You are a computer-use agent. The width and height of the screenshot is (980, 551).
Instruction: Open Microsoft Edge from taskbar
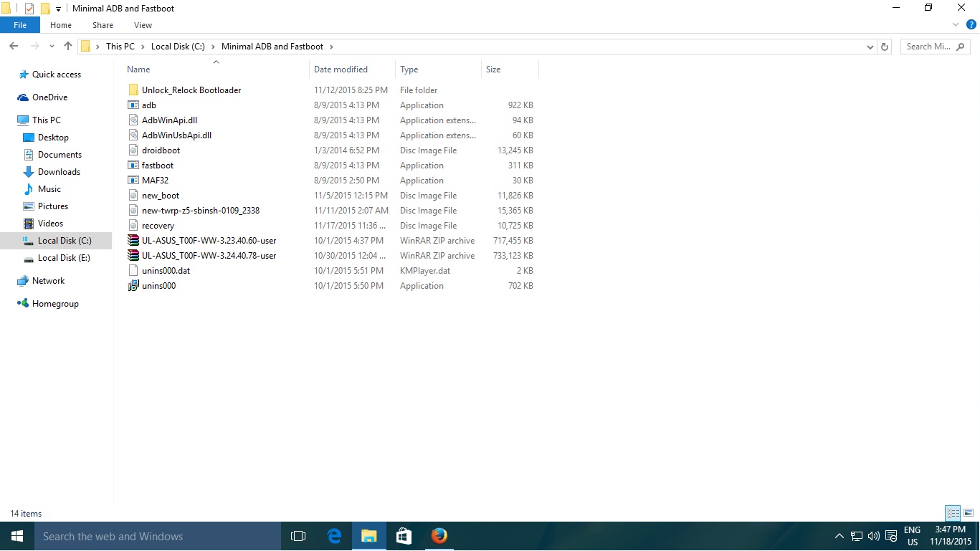point(334,536)
